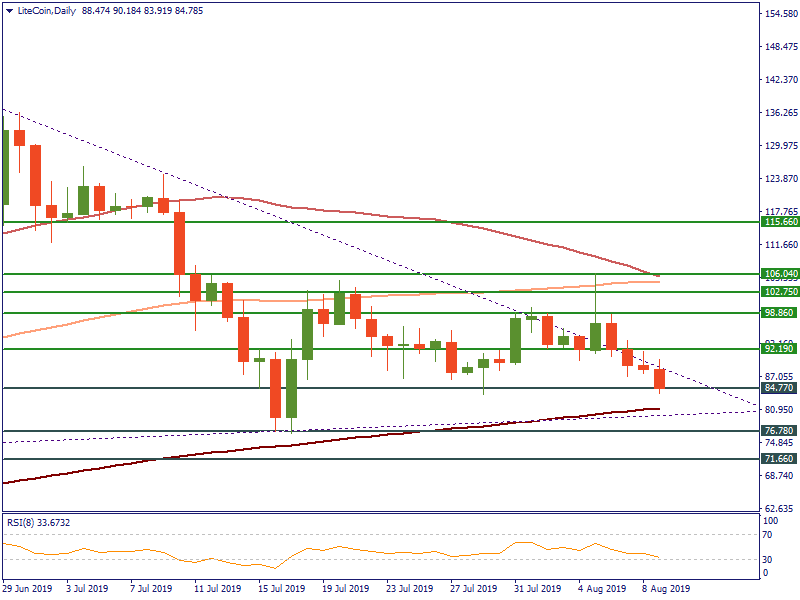Click the chart menu triangle beside LiteCoin
This screenshot has height=600, width=800.
point(10,11)
